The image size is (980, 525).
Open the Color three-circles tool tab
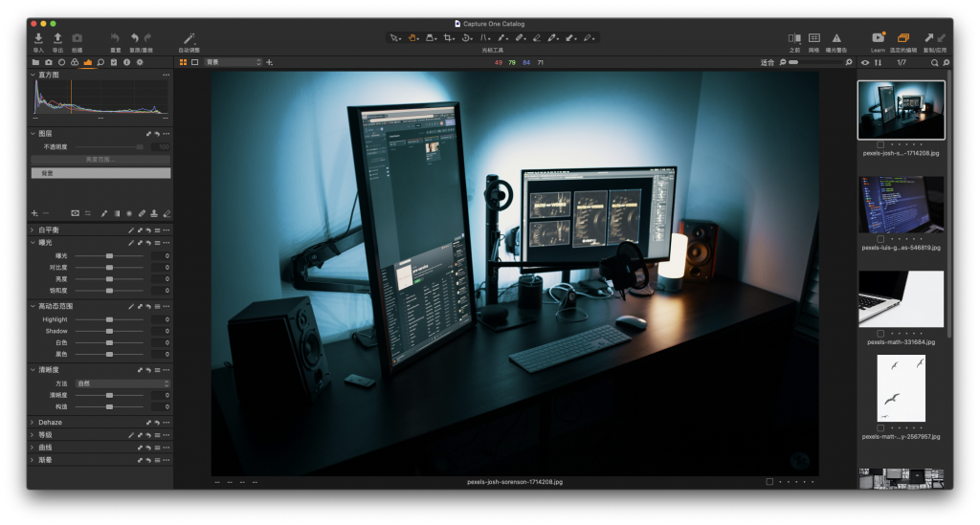pos(75,62)
